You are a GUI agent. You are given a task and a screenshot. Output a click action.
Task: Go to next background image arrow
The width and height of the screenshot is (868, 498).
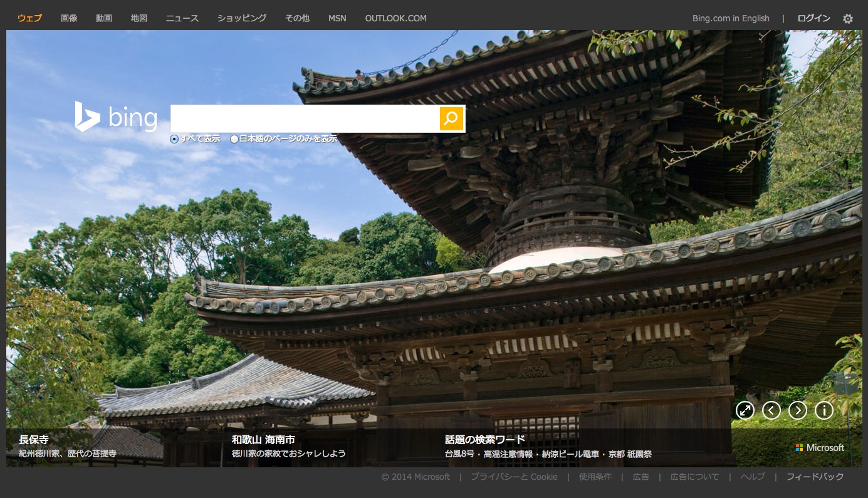(797, 410)
